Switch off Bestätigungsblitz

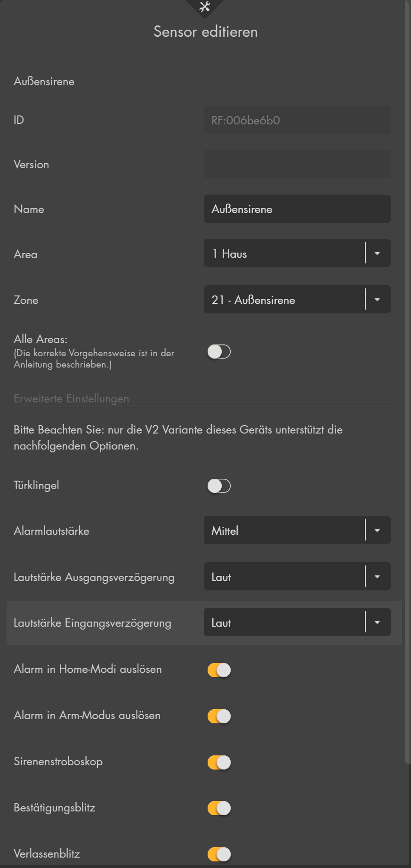click(219, 808)
